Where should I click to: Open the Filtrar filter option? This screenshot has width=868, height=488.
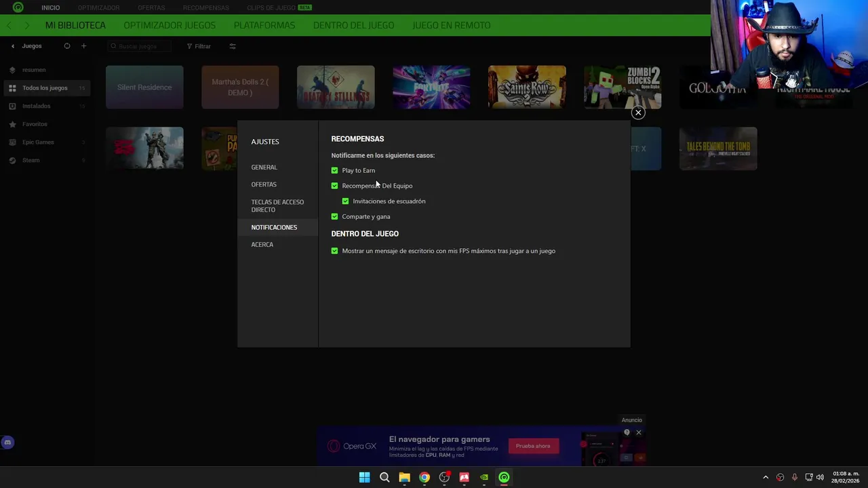point(199,46)
